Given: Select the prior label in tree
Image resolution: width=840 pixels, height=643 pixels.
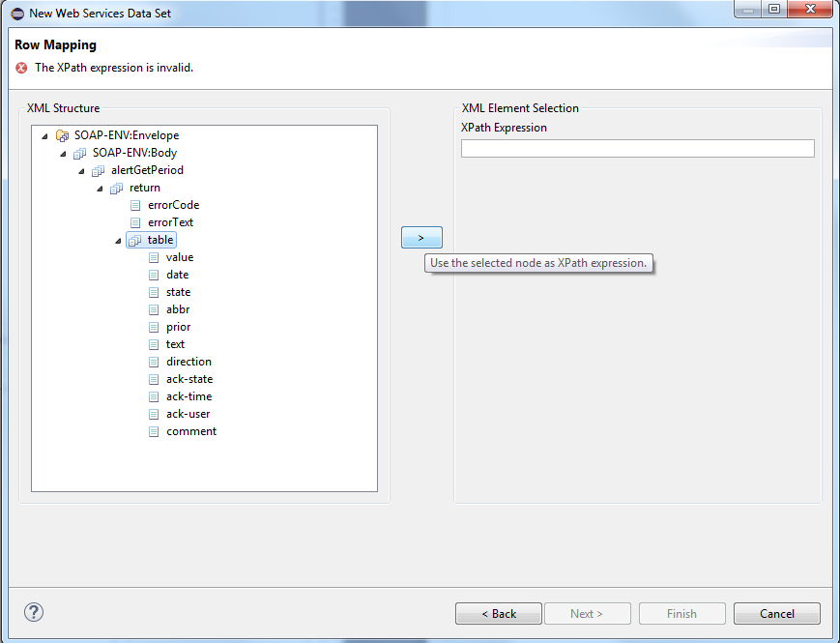Looking at the screenshot, I should (x=179, y=327).
